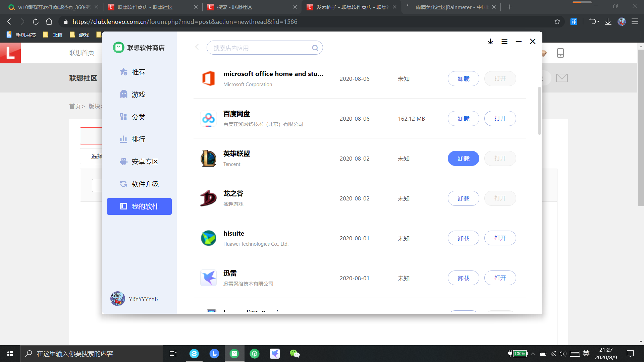644x362 pixels.
Task: Uninstall Microsoft Office home and student
Action: (464, 79)
